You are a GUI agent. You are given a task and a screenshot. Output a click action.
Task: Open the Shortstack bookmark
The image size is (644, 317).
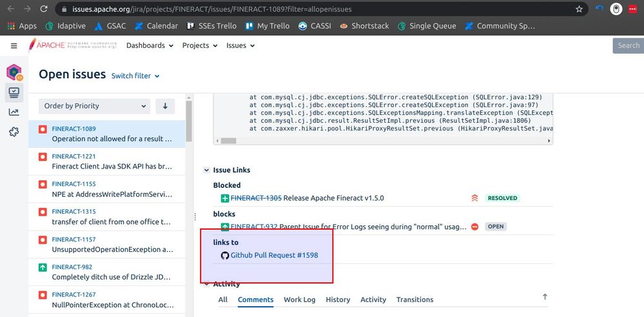[364, 26]
